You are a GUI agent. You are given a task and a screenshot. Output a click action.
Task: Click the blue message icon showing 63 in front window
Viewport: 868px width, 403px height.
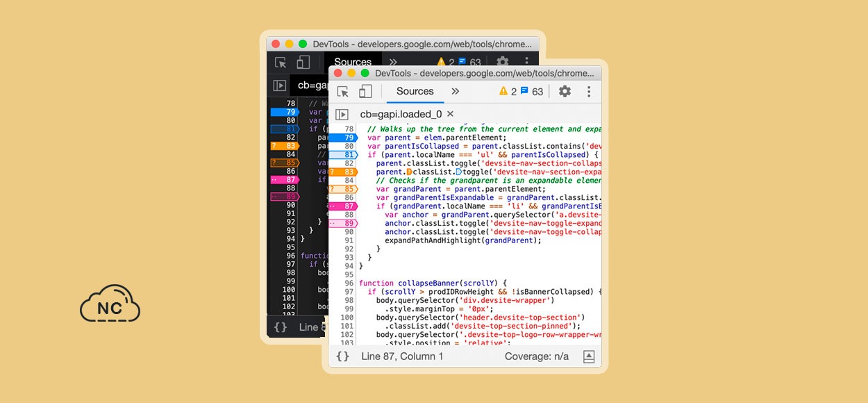(524, 91)
